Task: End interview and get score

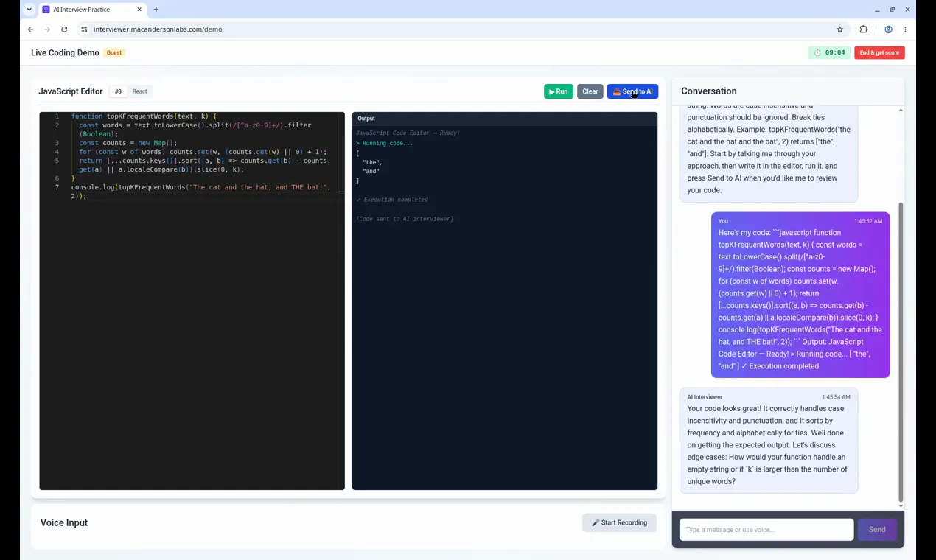Action: [x=879, y=52]
